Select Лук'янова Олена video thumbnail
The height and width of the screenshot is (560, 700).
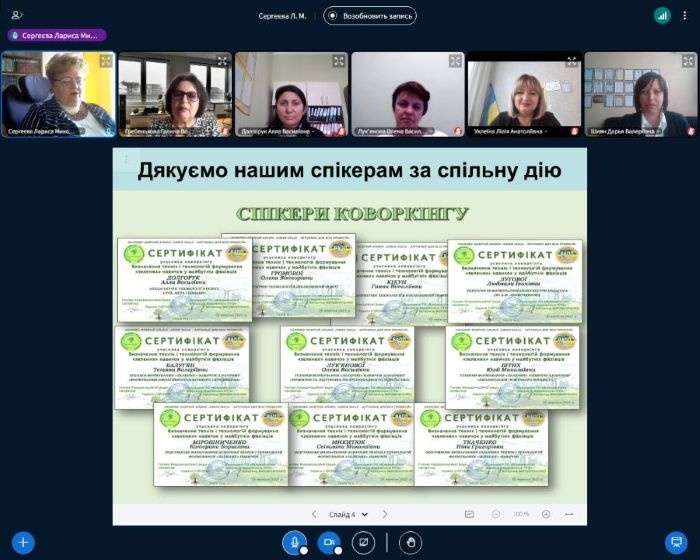[x=407, y=94]
